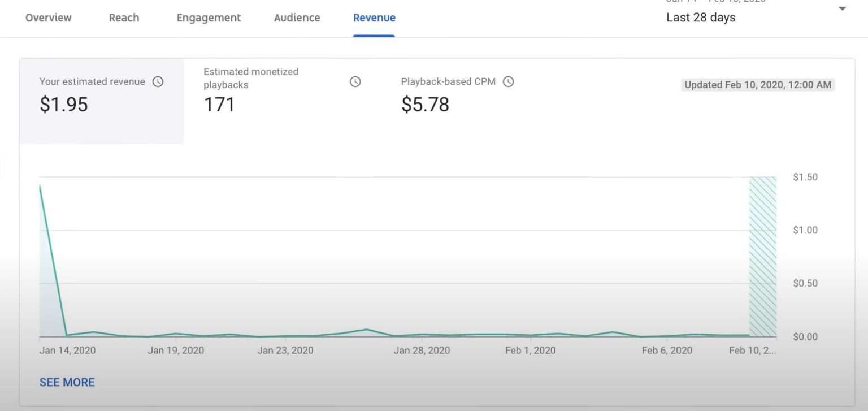Click the clock icon beside Your estimated revenue
868x411 pixels.
point(158,81)
